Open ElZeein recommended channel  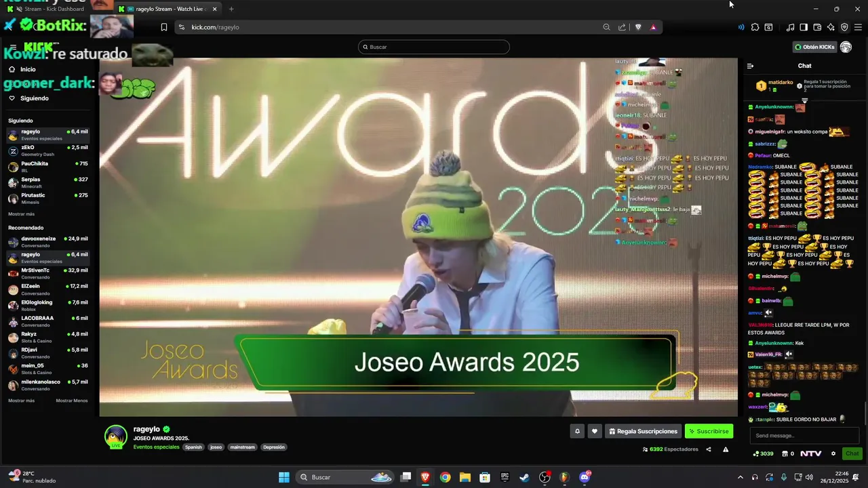point(48,289)
